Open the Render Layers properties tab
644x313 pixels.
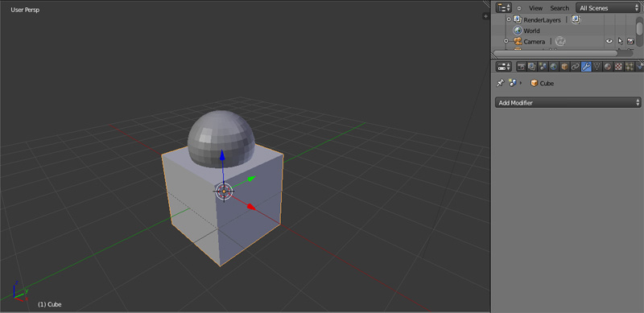[x=532, y=67]
